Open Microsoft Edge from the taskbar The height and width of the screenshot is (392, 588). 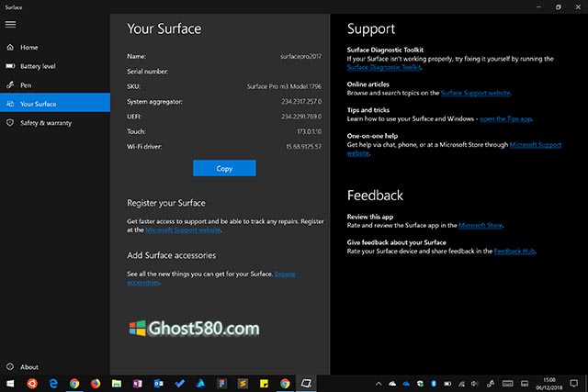[53, 384]
